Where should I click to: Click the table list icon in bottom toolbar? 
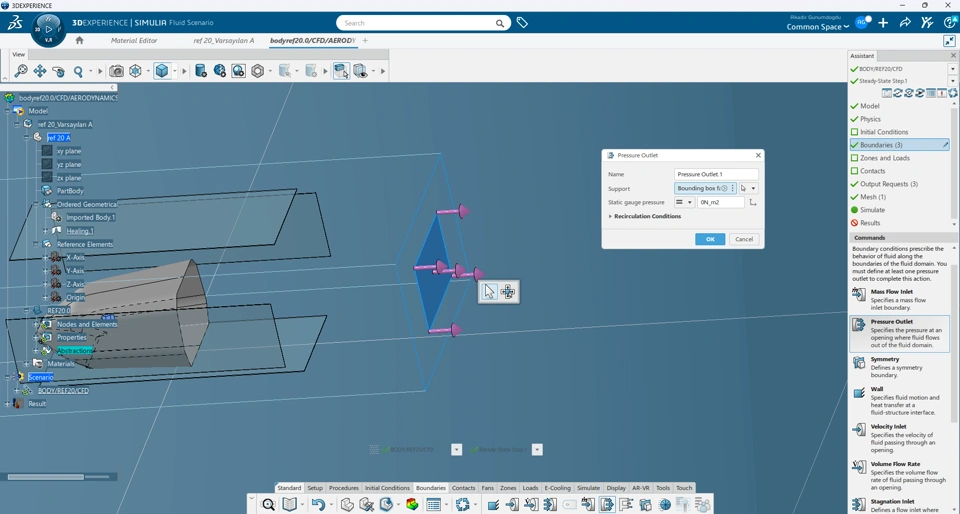pyautogui.click(x=433, y=504)
